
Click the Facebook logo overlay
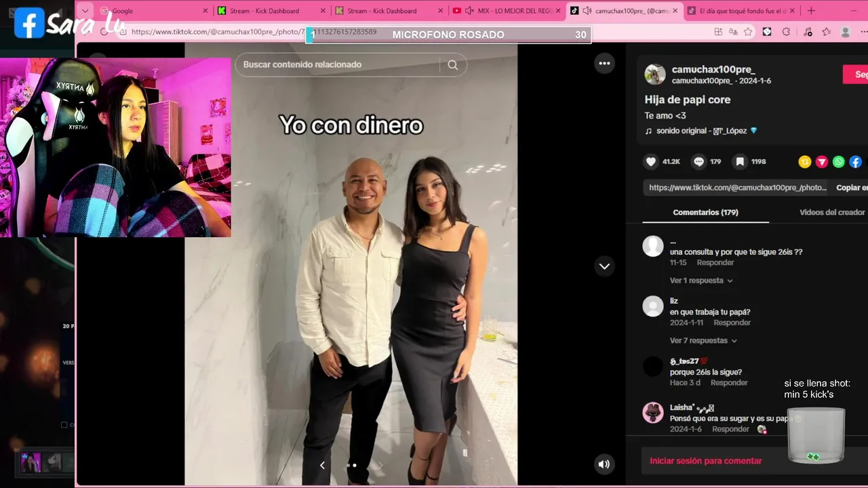click(28, 23)
